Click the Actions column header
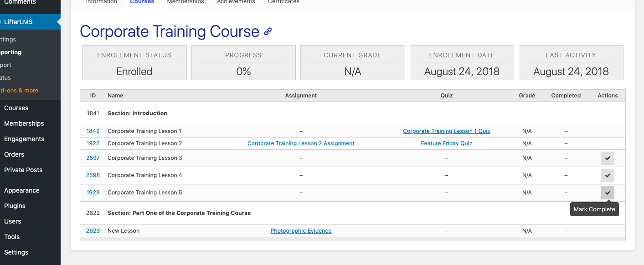 tap(608, 96)
